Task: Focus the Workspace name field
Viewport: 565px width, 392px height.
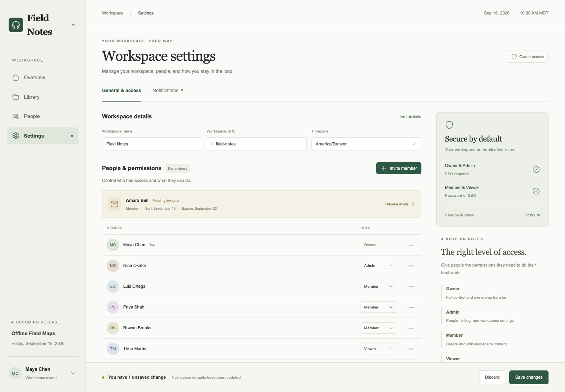Action: 152,144
